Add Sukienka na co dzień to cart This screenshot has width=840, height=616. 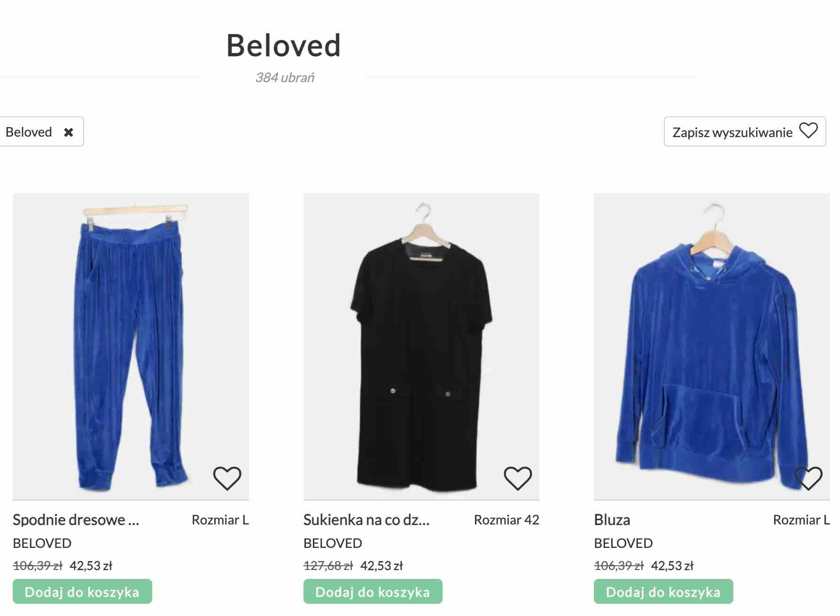point(373,592)
